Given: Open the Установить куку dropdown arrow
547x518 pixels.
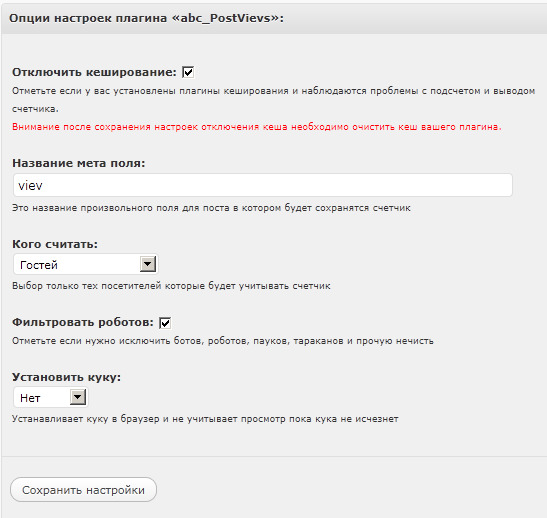Looking at the screenshot, I should (x=78, y=397).
